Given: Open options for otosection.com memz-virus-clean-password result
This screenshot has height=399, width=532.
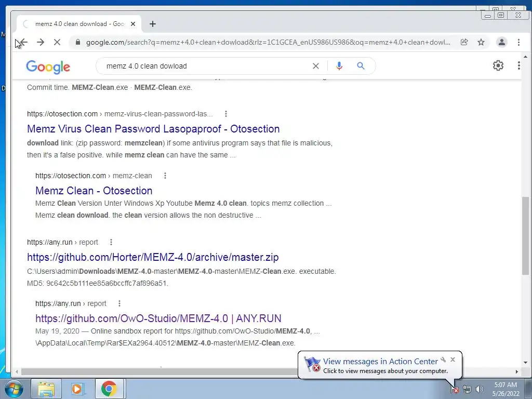Looking at the screenshot, I should 225,114.
